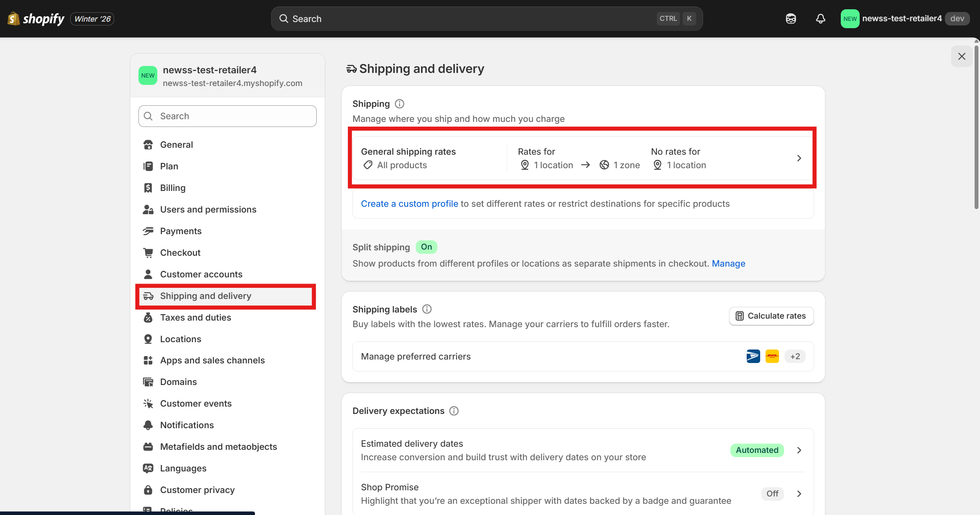Viewport: 980px width, 515px height.
Task: Click the USPS carrier icon
Action: [x=753, y=356]
